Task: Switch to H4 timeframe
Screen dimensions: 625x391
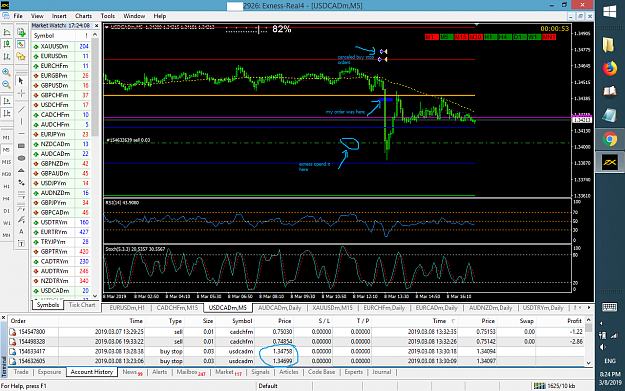Action: coord(6,198)
